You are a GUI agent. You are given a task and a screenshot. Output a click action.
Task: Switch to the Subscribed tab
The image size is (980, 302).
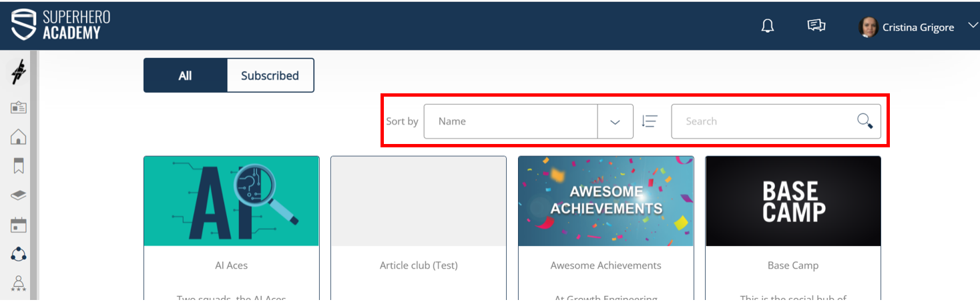click(x=270, y=75)
